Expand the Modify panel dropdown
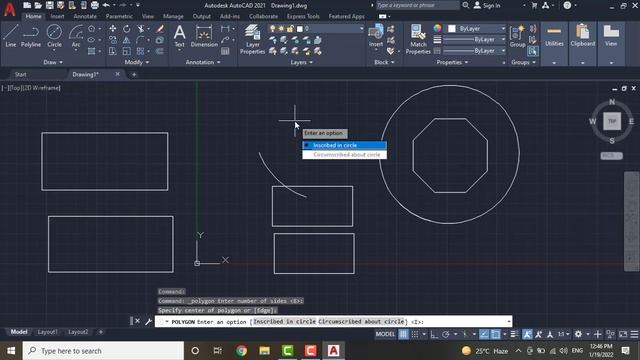Image resolution: width=640 pixels, height=360 pixels. click(x=137, y=62)
